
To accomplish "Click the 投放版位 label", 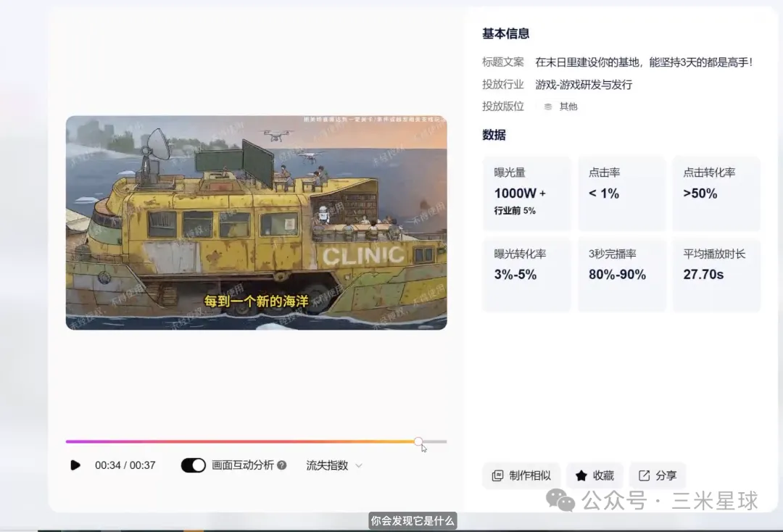I will tap(503, 107).
